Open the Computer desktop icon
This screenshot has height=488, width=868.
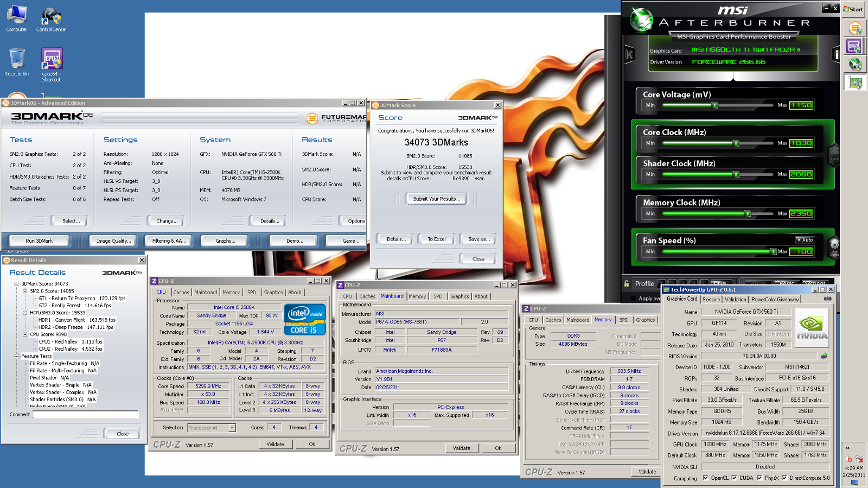click(16, 19)
